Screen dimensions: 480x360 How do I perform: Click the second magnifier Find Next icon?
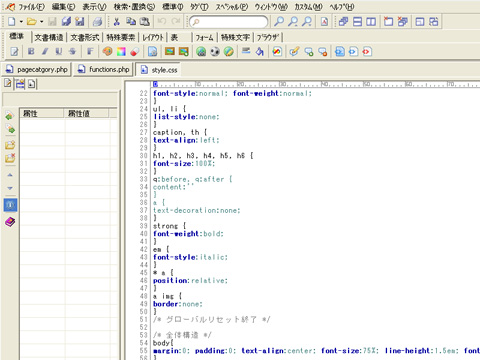293,22
